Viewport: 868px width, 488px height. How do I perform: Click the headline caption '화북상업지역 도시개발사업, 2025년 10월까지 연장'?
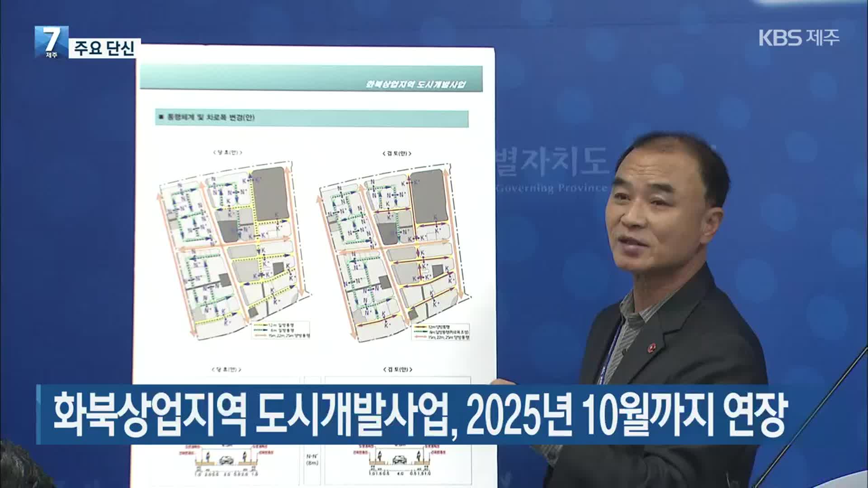pos(420,414)
